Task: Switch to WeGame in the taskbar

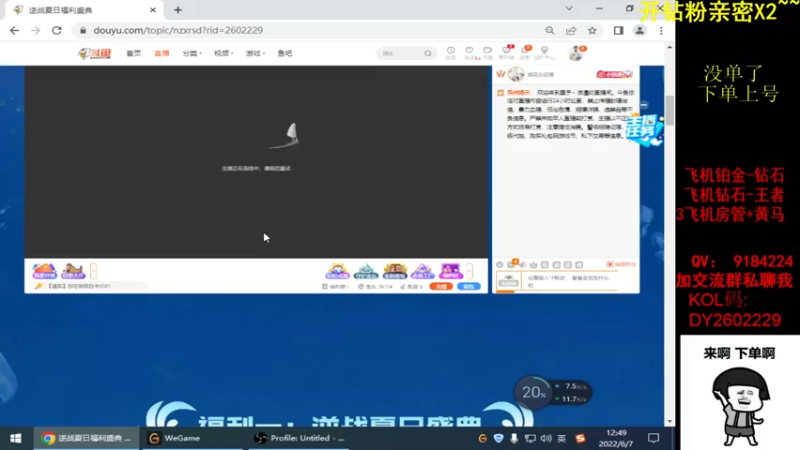Action: 192,438
